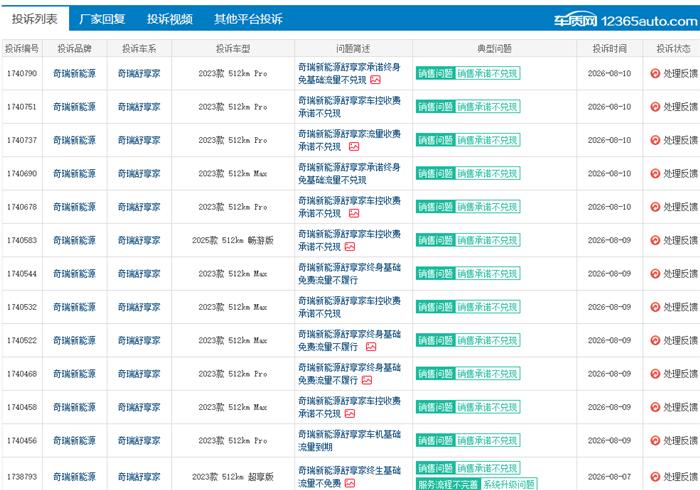Select model 2023款 512km 超享版 cell
The image size is (700, 490).
[x=233, y=477]
